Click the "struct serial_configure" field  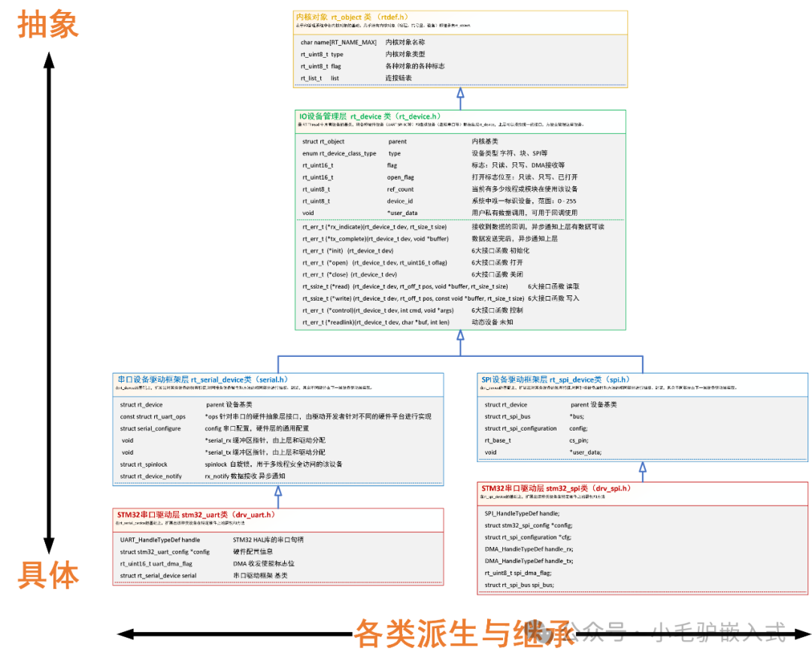tap(150, 428)
